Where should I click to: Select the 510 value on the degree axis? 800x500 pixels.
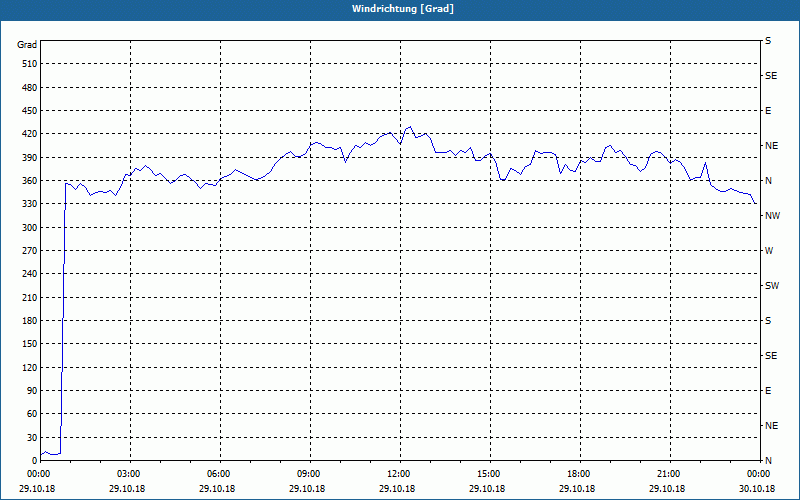tap(29, 64)
